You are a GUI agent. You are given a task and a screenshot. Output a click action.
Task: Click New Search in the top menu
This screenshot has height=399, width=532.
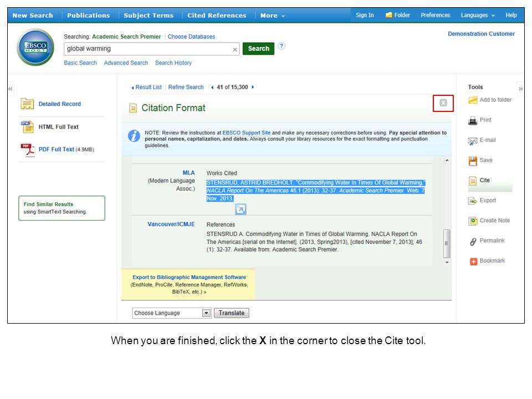[33, 16]
